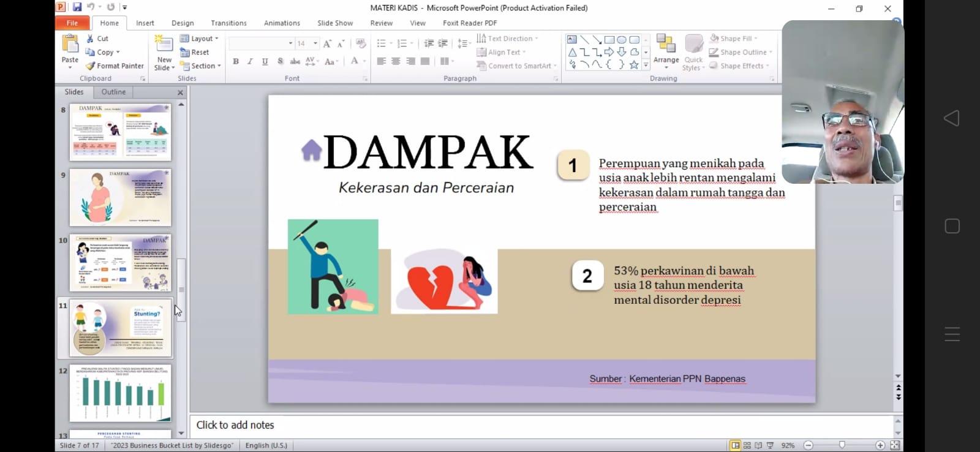Image resolution: width=980 pixels, height=452 pixels.
Task: Open Quick Styles gallery
Action: pyautogui.click(x=693, y=53)
